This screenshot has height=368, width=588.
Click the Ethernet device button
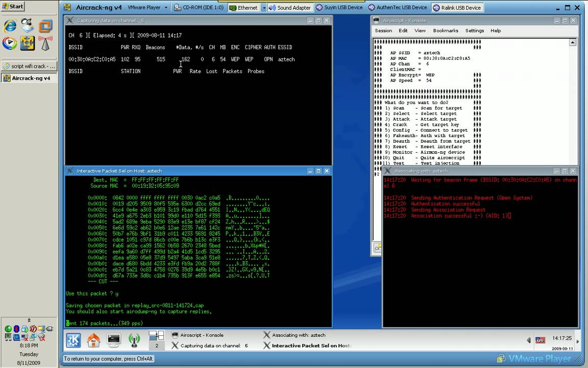(244, 8)
